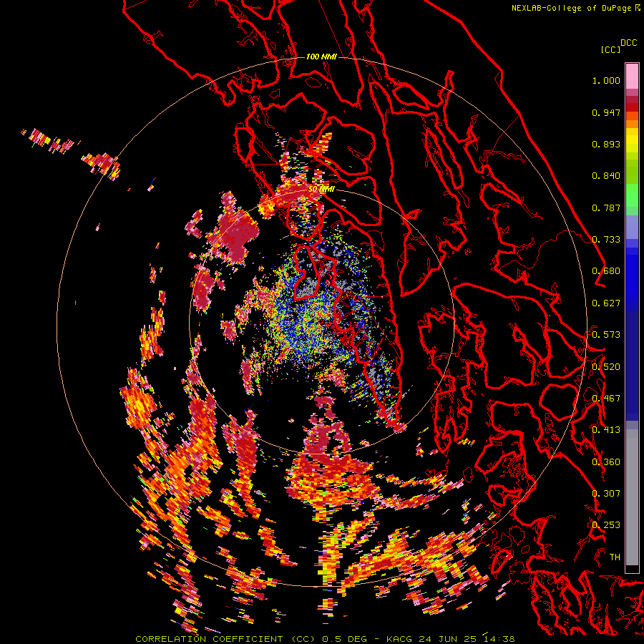The image size is (644, 644).
Task: Click the 0.307 value on color scale
Action: 606,493
